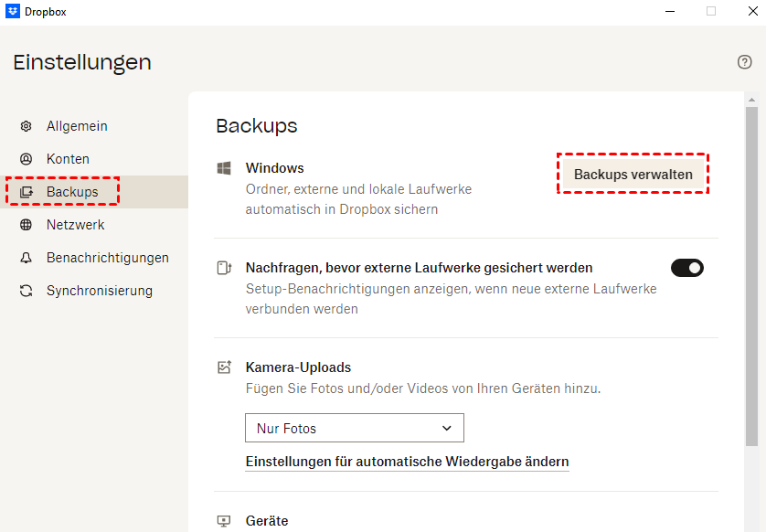Click the vertical scrollbar thumb
Image resolution: width=766 pixels, height=532 pixels.
pos(751,274)
